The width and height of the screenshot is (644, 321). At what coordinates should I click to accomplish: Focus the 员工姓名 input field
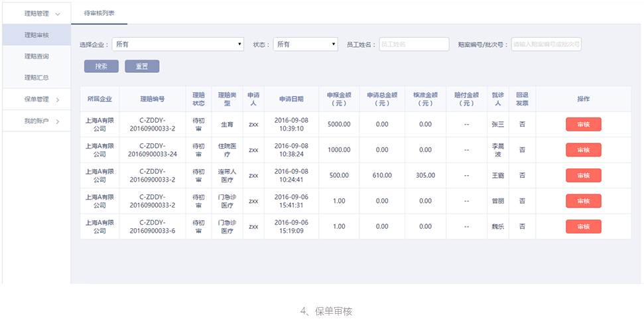414,44
